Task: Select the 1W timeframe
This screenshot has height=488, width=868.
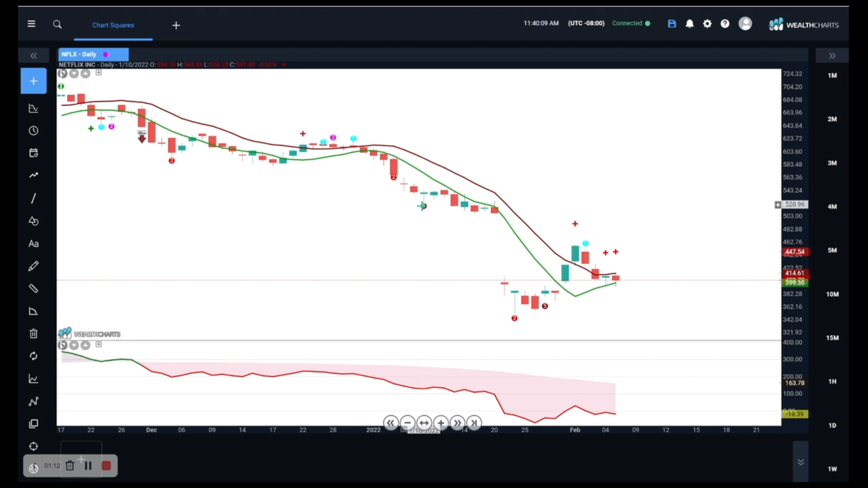Action: (832, 469)
